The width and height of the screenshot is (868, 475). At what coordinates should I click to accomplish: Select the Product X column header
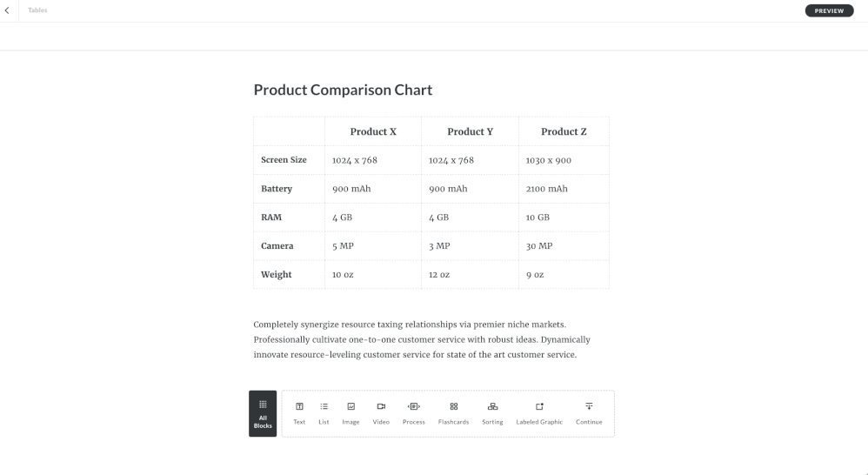click(373, 131)
